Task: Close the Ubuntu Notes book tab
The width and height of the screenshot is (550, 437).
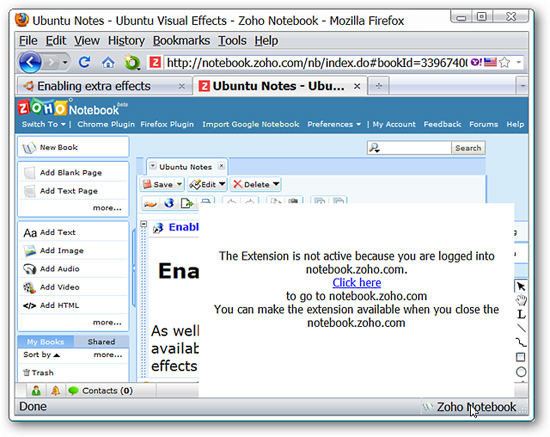Action: (x=221, y=166)
